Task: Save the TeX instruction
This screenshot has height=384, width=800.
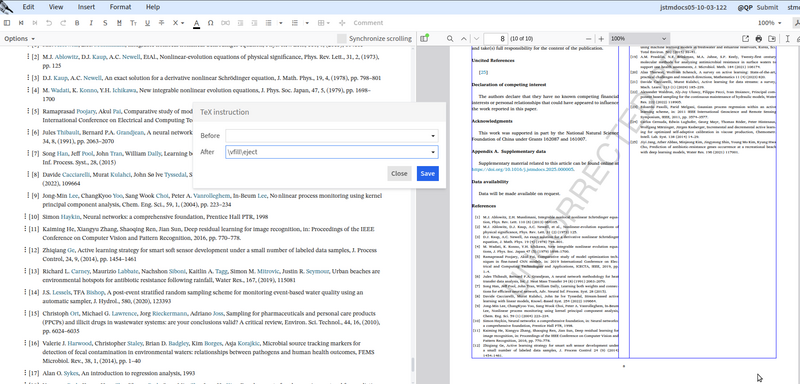Action: click(428, 173)
